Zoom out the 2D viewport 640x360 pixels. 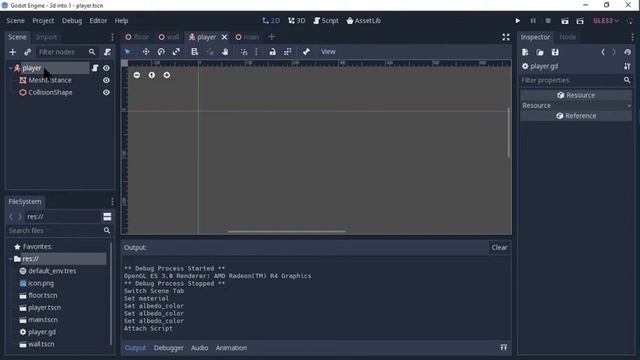(137, 75)
